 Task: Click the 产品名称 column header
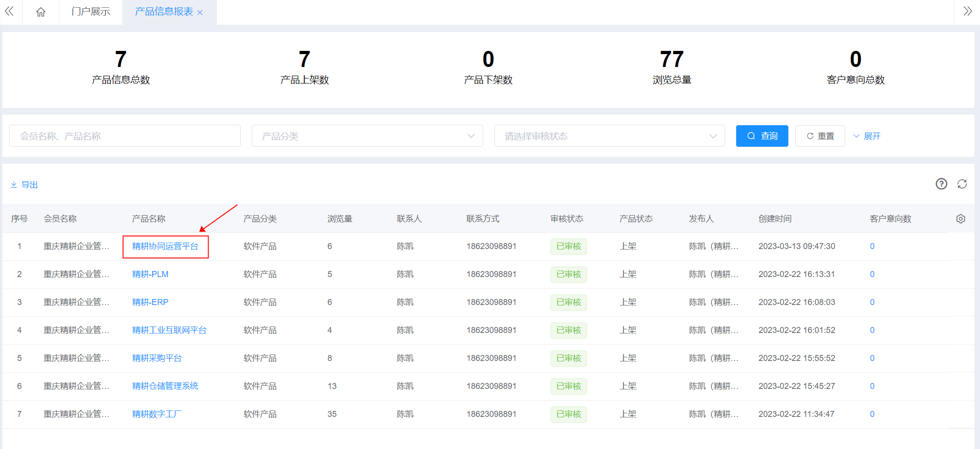point(149,219)
